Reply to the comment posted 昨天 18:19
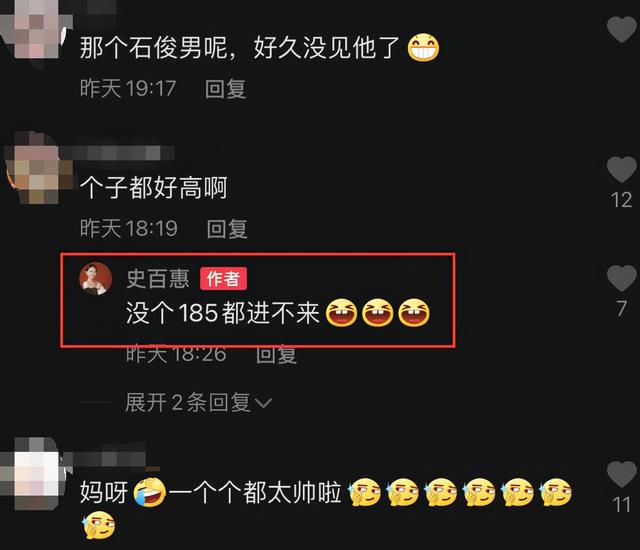The image size is (640, 550). (227, 228)
